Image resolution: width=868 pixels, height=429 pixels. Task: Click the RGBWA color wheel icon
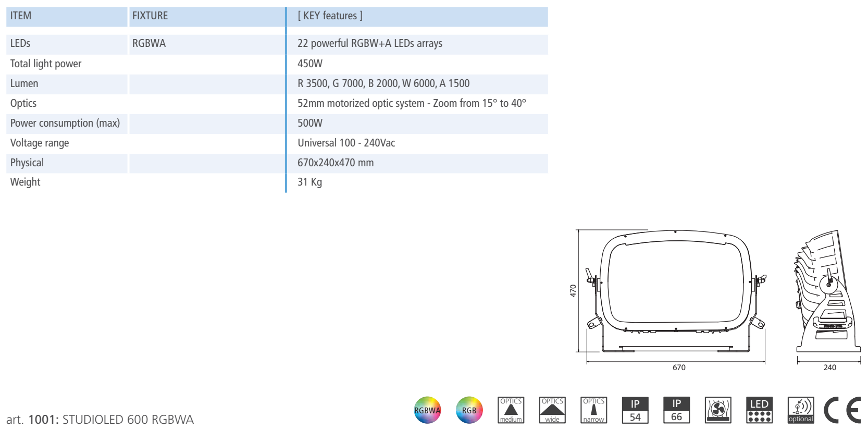click(x=427, y=410)
